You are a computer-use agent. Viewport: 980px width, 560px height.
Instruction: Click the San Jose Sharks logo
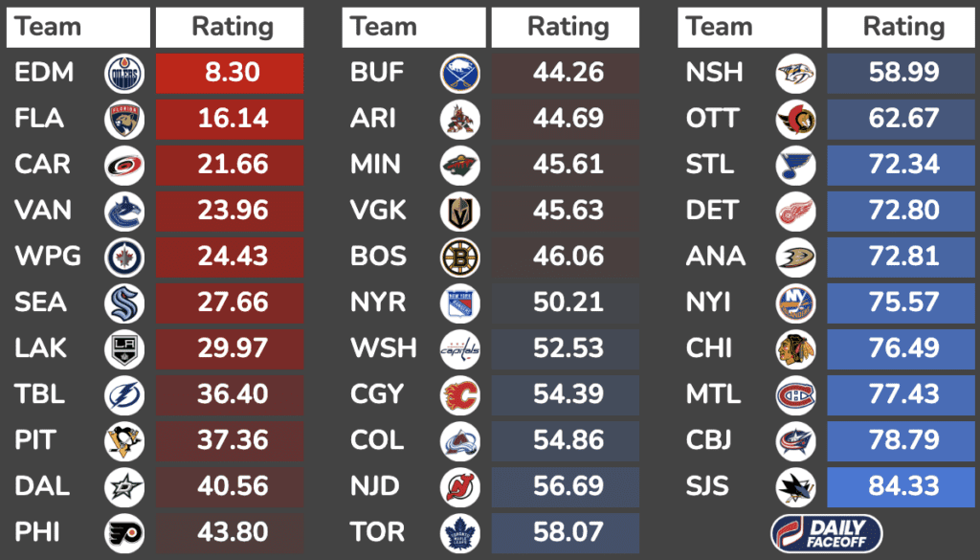(x=795, y=487)
